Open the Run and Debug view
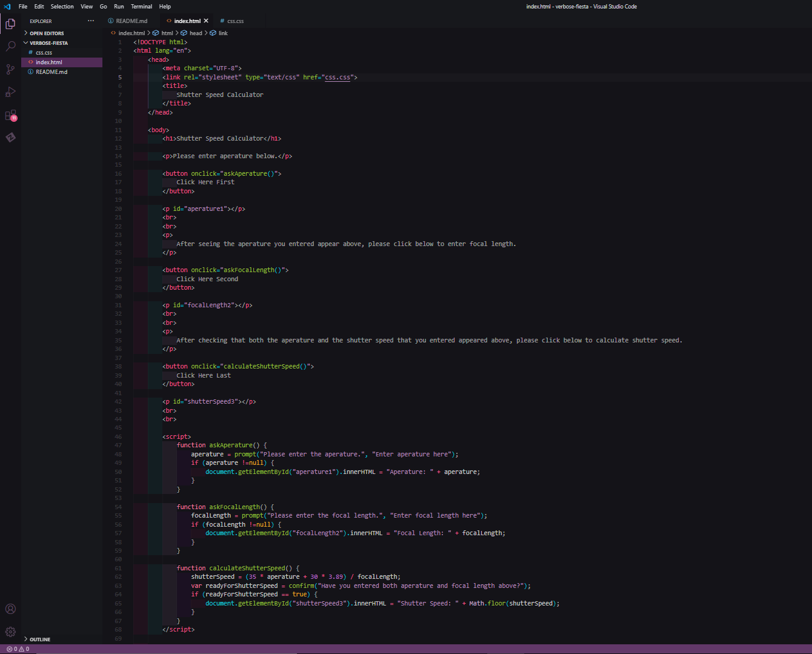The height and width of the screenshot is (654, 812). click(x=10, y=92)
